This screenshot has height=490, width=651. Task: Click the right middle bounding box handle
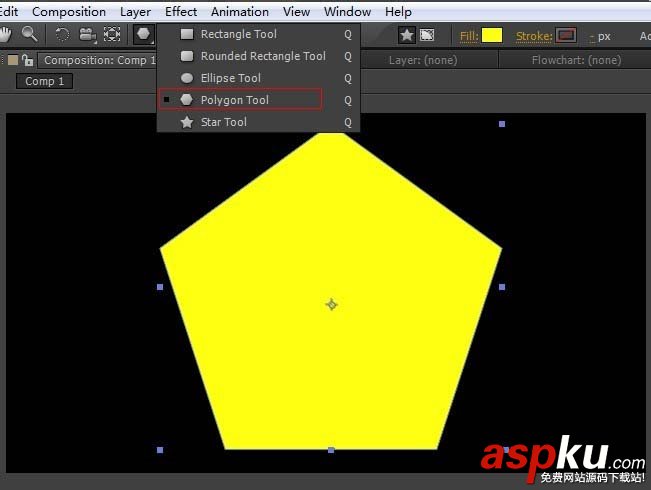point(502,287)
